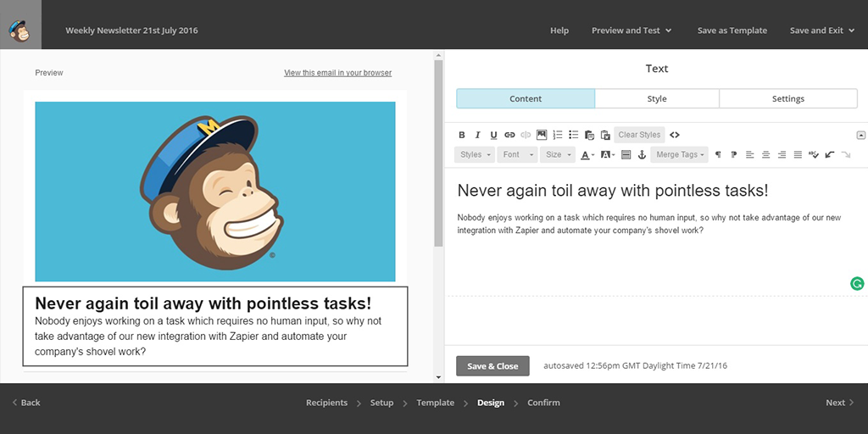Select the Freddie monkey image block
Screen dimensions: 868x434
click(x=214, y=192)
